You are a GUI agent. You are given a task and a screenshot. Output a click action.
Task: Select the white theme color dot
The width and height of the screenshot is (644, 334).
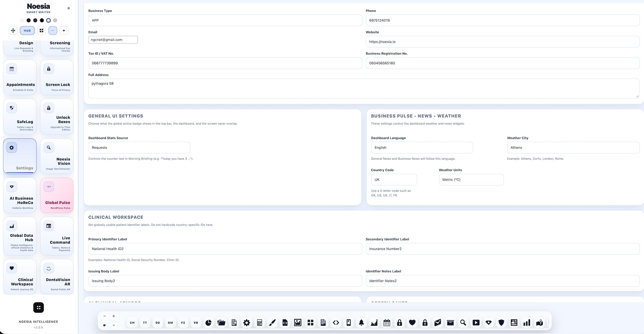(22, 20)
